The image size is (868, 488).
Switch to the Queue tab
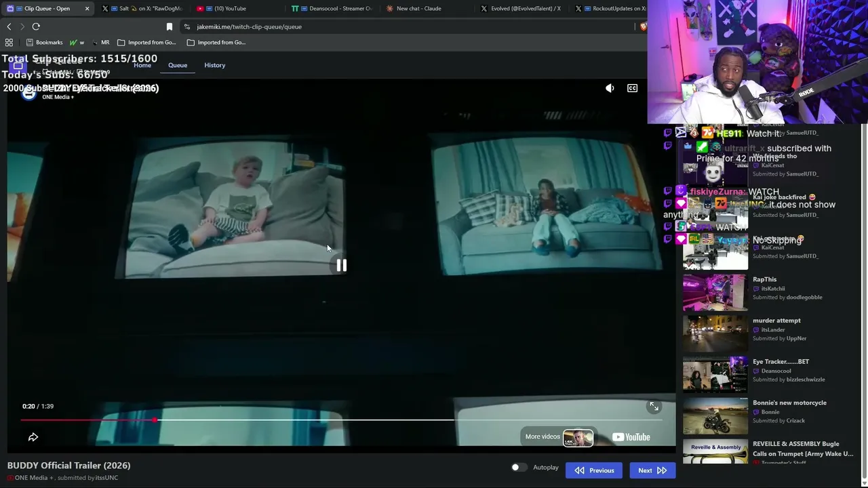pos(178,65)
